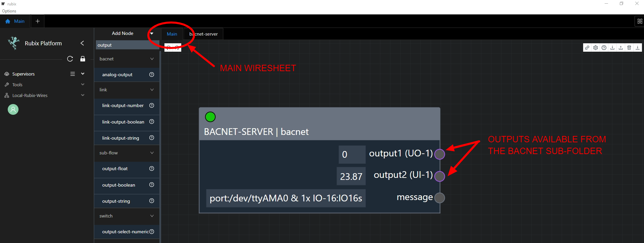Click the port:/dev/ttyAMA0 message value
Image resolution: width=644 pixels, height=243 pixels.
[x=286, y=198]
